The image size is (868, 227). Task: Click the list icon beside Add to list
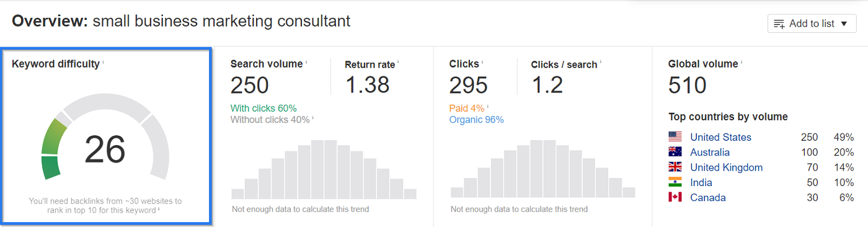pyautogui.click(x=780, y=24)
